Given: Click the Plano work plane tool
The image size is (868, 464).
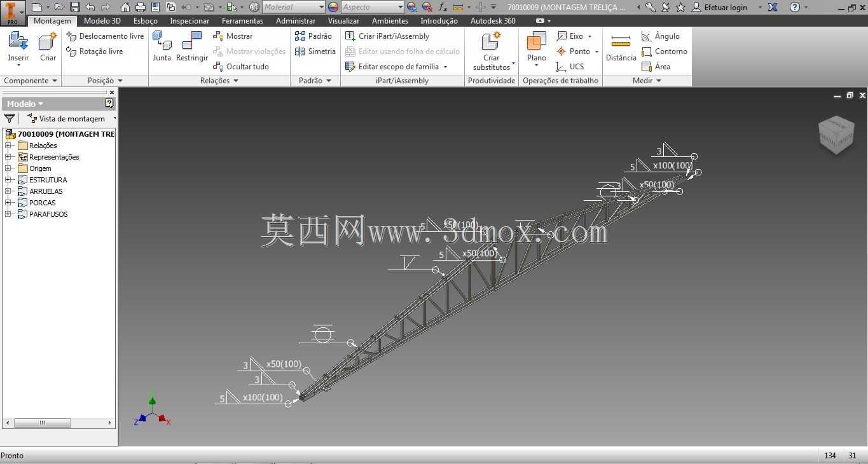Looking at the screenshot, I should (x=537, y=48).
